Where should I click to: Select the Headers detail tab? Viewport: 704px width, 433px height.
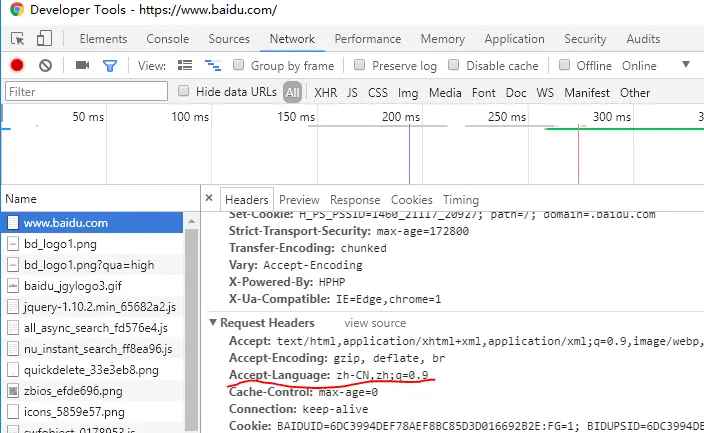pos(246,199)
